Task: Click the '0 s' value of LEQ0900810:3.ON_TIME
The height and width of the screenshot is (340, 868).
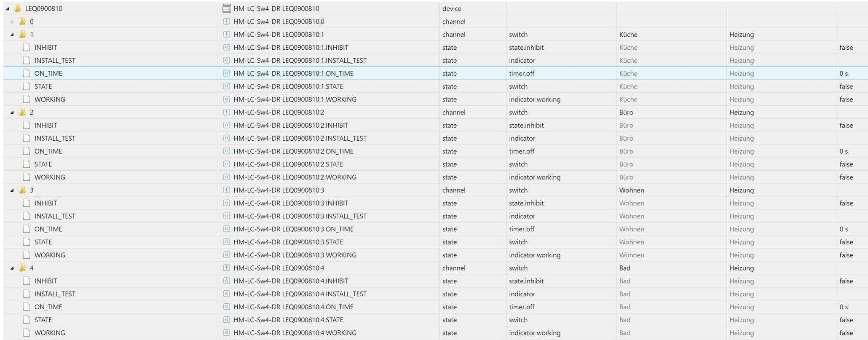Action: coord(844,229)
